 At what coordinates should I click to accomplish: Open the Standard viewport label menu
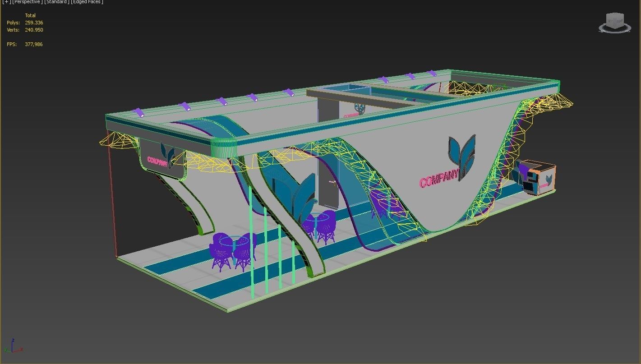click(57, 2)
